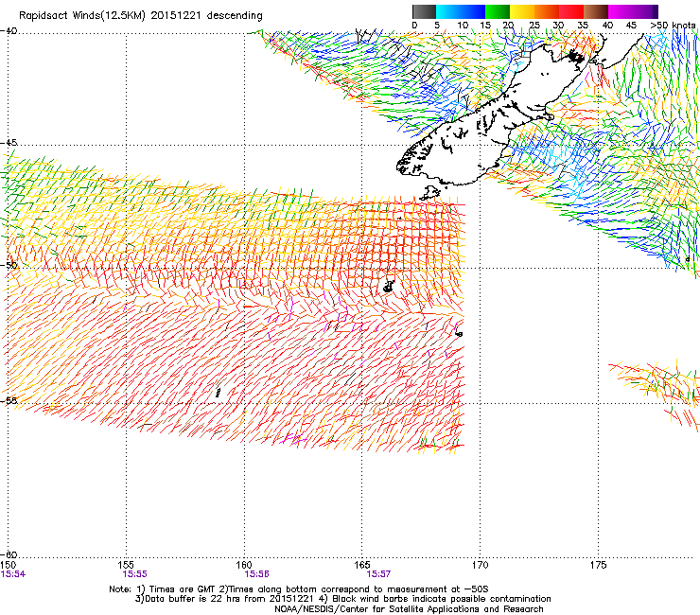
Task: Click the 150 longitude axis label
Action: [9, 565]
